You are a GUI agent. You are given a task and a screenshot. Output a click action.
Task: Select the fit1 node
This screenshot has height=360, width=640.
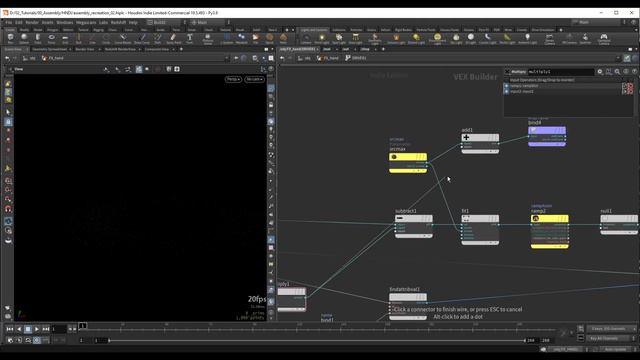point(480,229)
